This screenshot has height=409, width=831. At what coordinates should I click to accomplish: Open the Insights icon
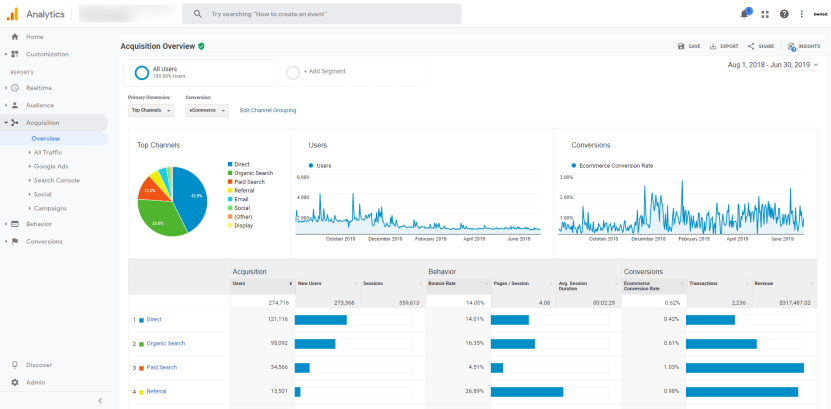(x=791, y=47)
